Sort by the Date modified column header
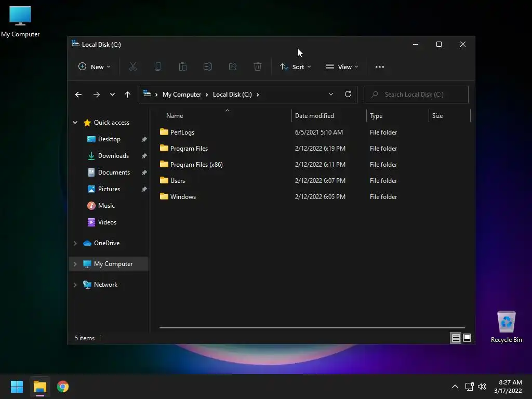Viewport: 532px width, 399px height. (x=328, y=116)
